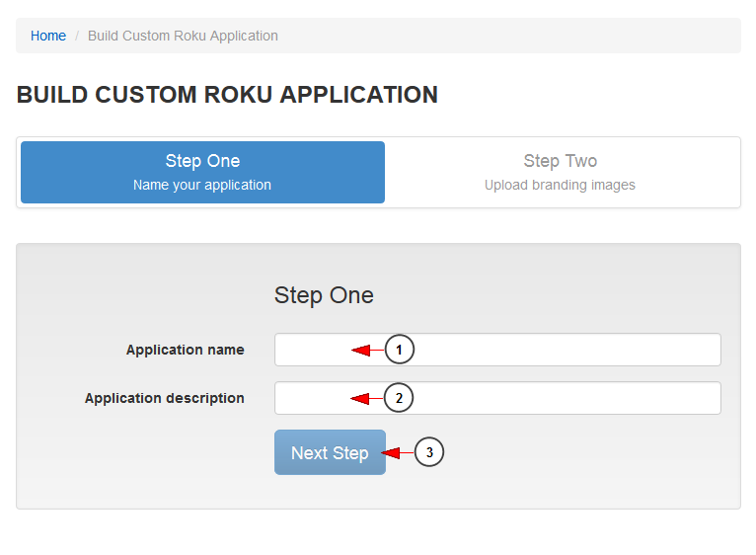
Task: Click red arrow pointing at Next Step
Action: point(398,452)
